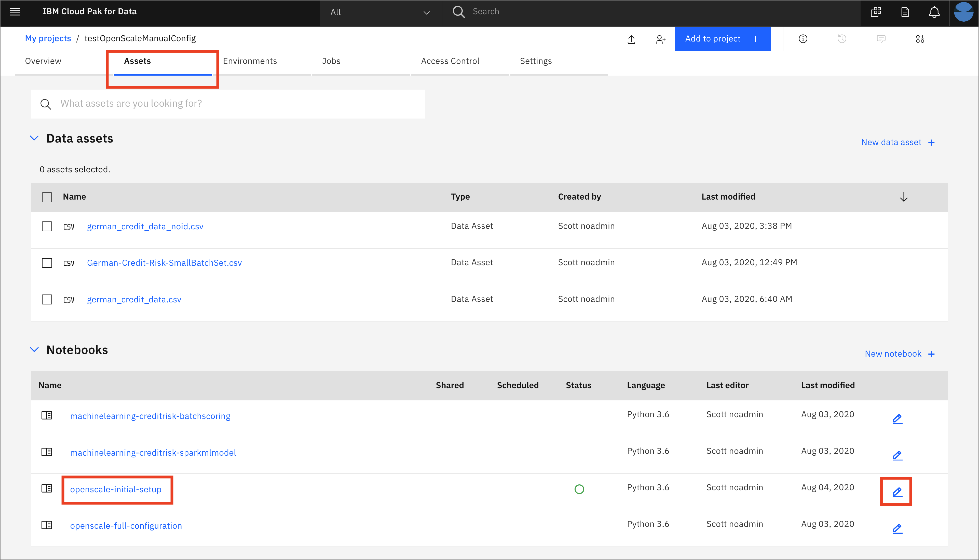The image size is (979, 560).
Task: Edit machinelearning-creditrisk-batchscoring with pencil icon
Action: [x=897, y=419]
